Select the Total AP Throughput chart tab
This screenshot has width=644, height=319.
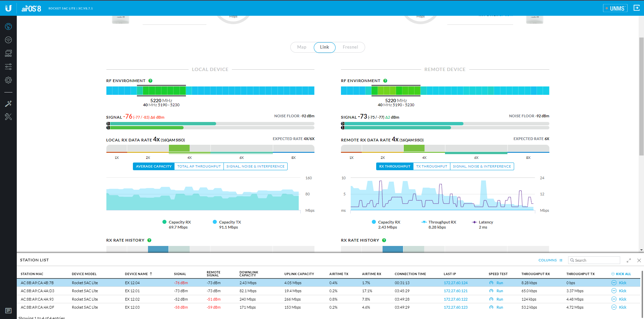click(199, 166)
